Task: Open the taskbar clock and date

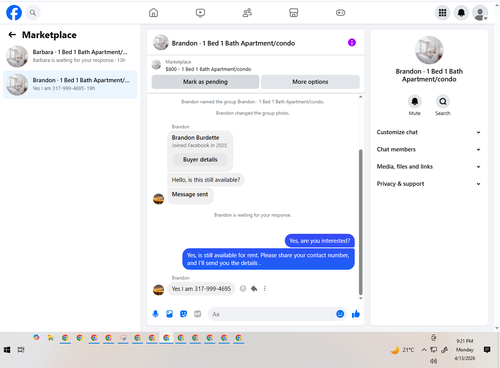Action: [x=465, y=350]
